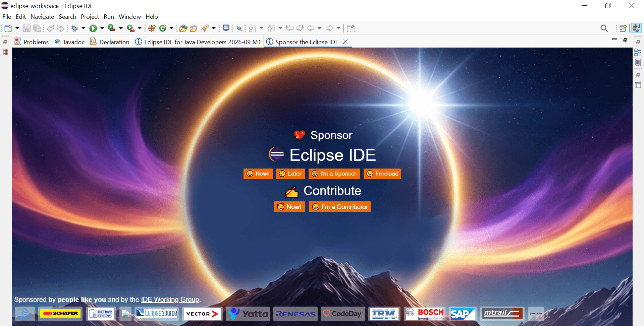Toggle the Pin Editor button
The image size is (644, 326).
click(351, 28)
